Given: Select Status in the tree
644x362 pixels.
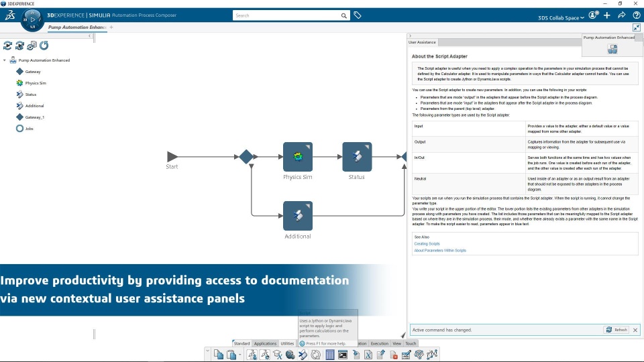Looking at the screenshot, I should (x=31, y=95).
